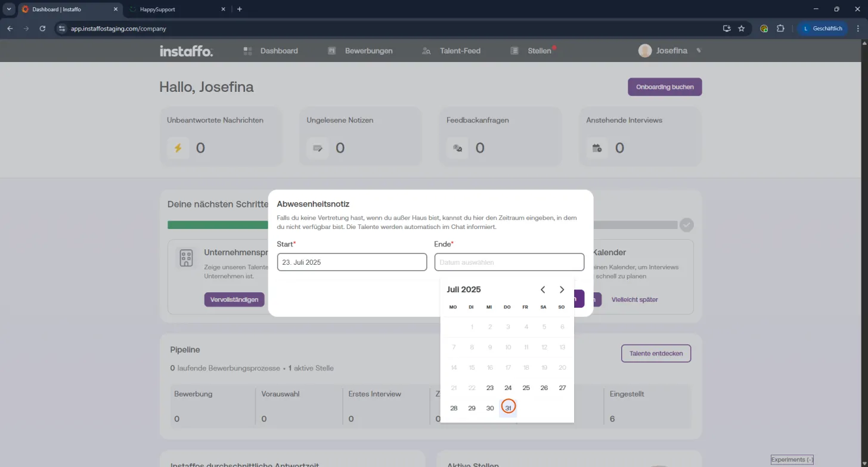Click the note icon under Ungelesene Notizen
Viewport: 868px width, 467px height.
point(317,148)
